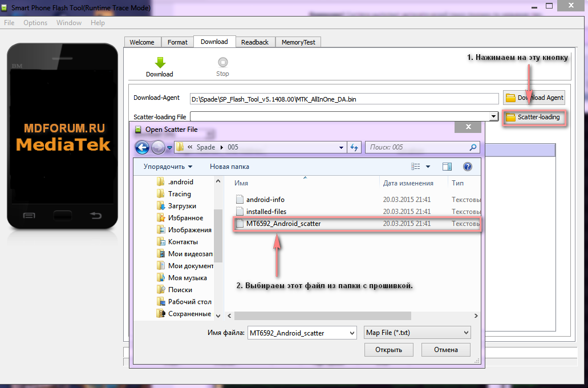The width and height of the screenshot is (588, 388).
Task: Expand the view options dropdown arrow
Action: click(x=428, y=167)
